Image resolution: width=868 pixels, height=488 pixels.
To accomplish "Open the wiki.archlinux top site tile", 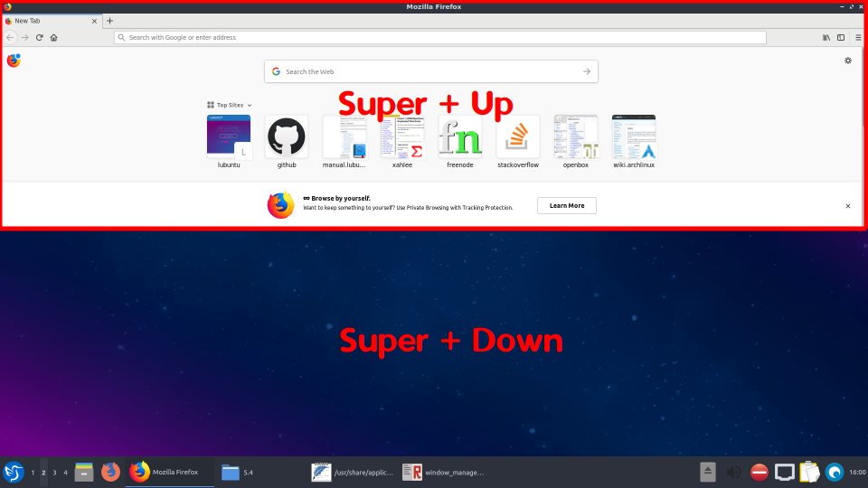I will 634,136.
